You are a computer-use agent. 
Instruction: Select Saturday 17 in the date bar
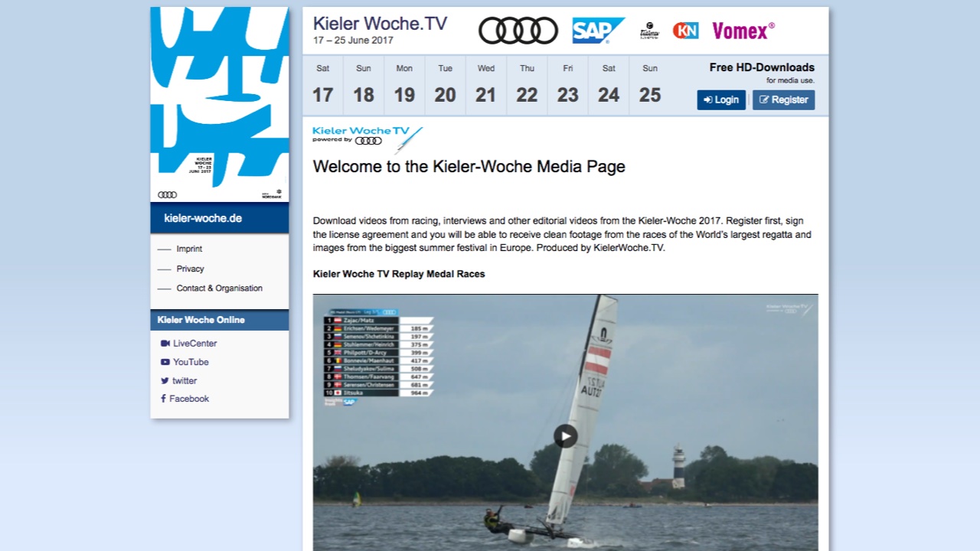tap(323, 85)
